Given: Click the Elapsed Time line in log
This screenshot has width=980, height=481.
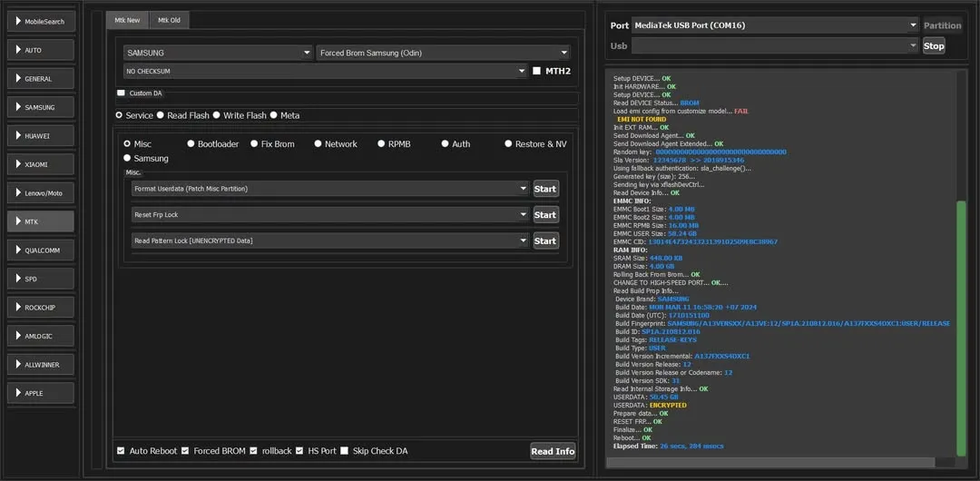Looking at the screenshot, I should coord(669,446).
